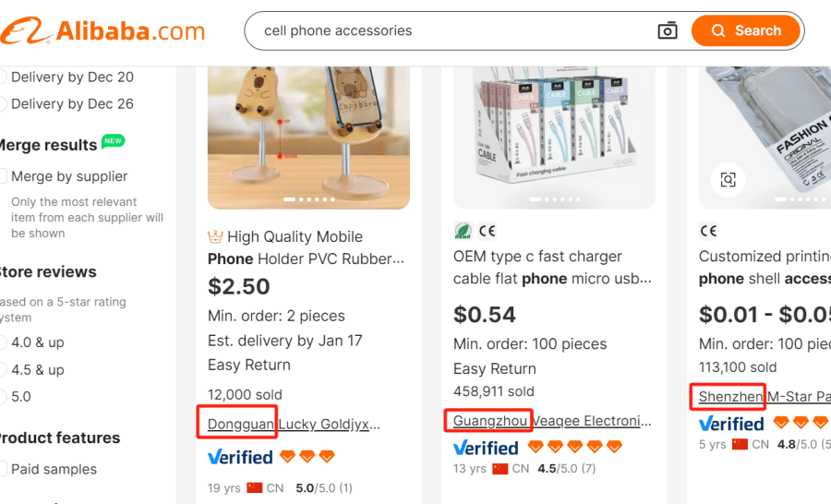Image resolution: width=831 pixels, height=504 pixels.
Task: Select the Delivery by Dec 20 option
Action: [4, 78]
